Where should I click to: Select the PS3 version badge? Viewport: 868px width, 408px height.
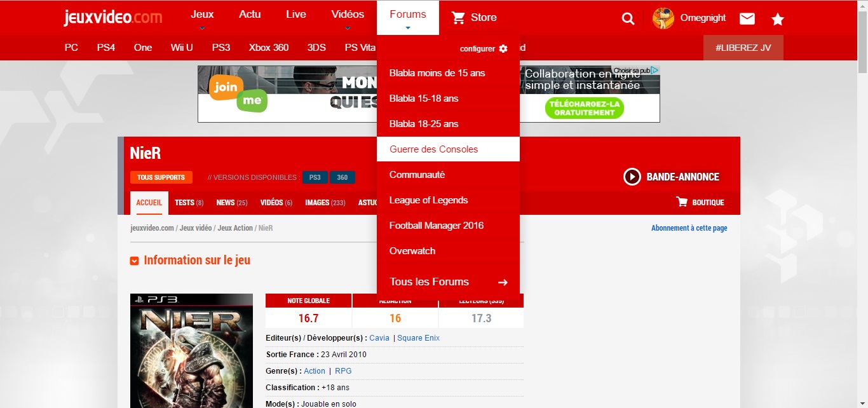[x=315, y=177]
